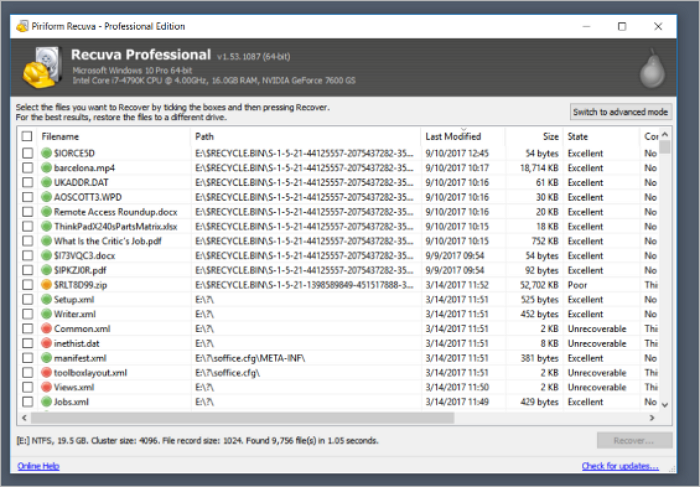Tick the checkbox for barcelona.mp4
The image size is (700, 487).
click(x=28, y=168)
